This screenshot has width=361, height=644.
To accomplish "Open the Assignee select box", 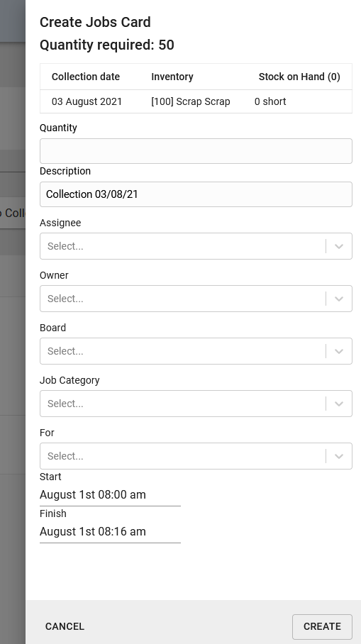I will (x=196, y=246).
